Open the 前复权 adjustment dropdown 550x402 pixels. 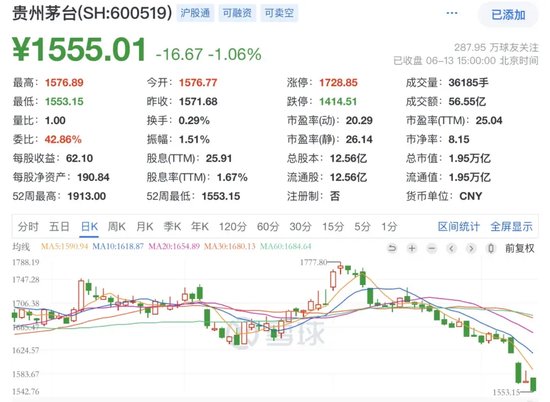(519, 248)
